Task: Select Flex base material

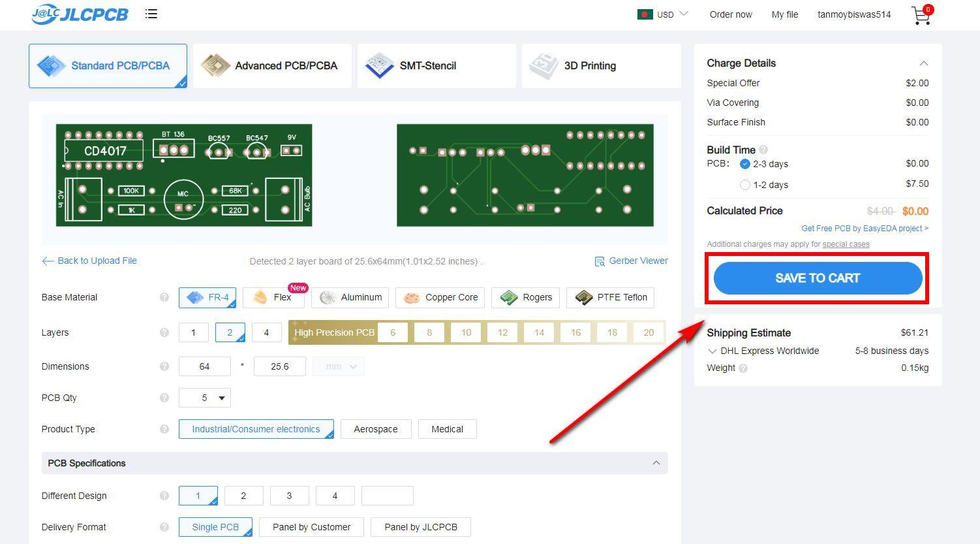Action: tap(274, 297)
